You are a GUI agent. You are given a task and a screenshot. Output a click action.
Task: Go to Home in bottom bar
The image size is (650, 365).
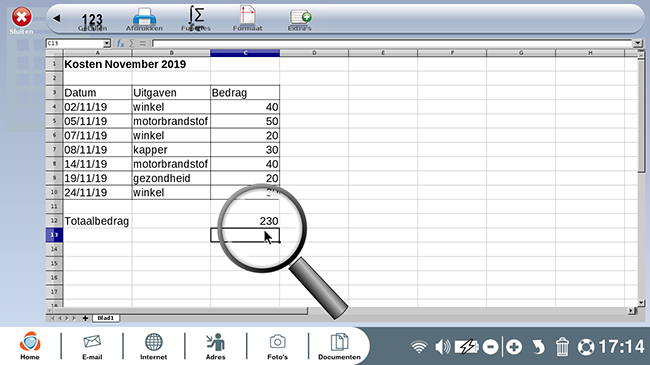pyautogui.click(x=30, y=346)
